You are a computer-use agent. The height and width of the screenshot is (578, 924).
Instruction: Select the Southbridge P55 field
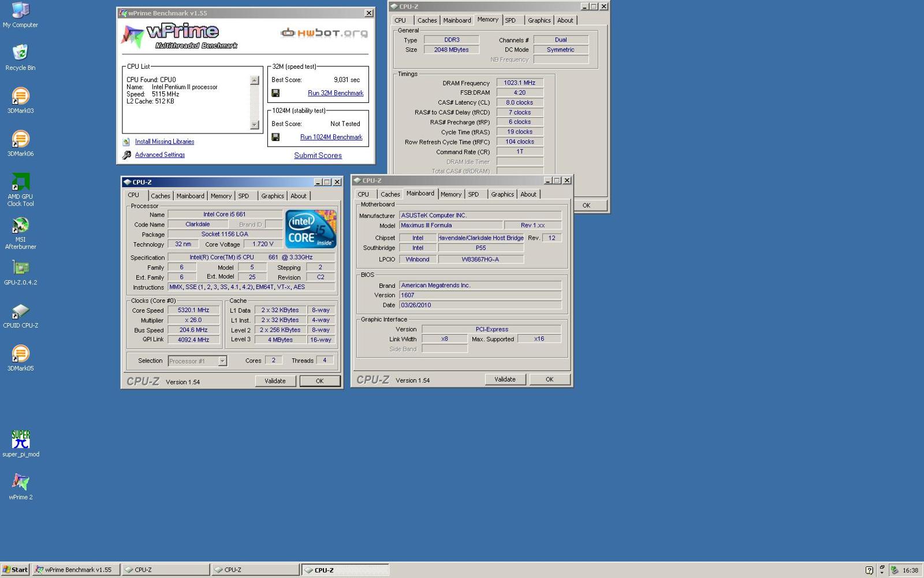(481, 248)
